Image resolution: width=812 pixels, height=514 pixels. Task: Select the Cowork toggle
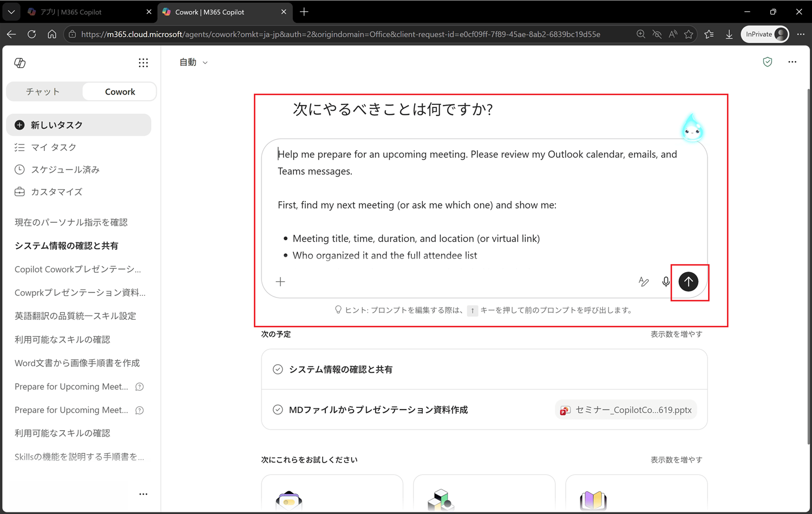pyautogui.click(x=120, y=92)
